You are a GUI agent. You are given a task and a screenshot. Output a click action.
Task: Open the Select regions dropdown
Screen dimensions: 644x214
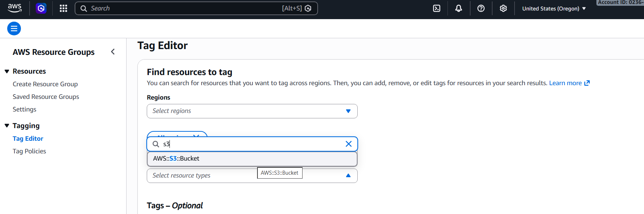pos(252,111)
